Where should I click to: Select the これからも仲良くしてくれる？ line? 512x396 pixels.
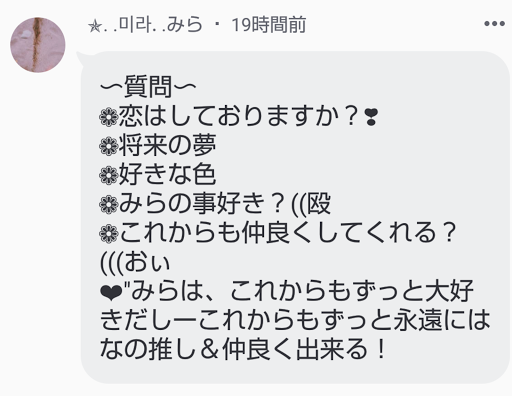pyautogui.click(x=287, y=233)
